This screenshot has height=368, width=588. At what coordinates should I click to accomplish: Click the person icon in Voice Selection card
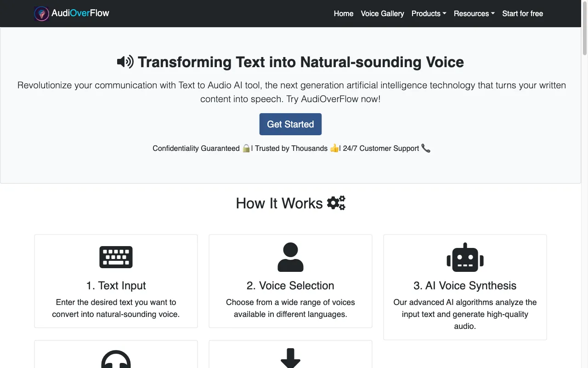coord(290,257)
